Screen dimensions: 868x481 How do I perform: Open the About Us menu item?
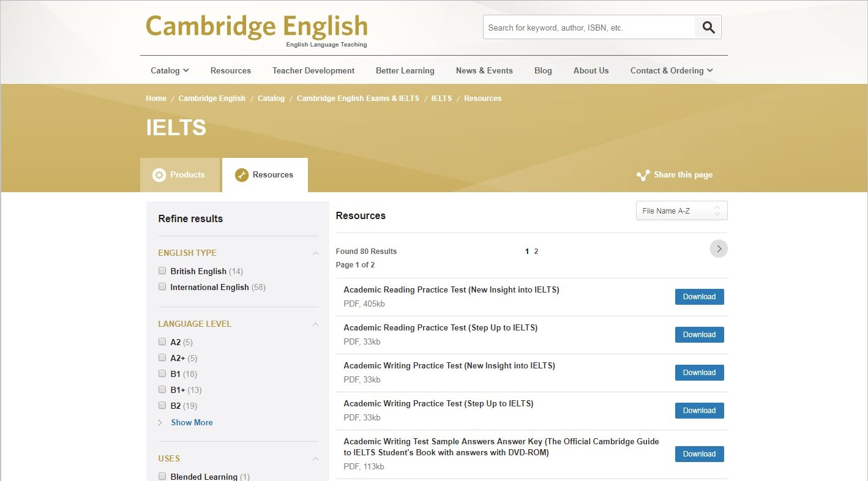[x=591, y=70]
